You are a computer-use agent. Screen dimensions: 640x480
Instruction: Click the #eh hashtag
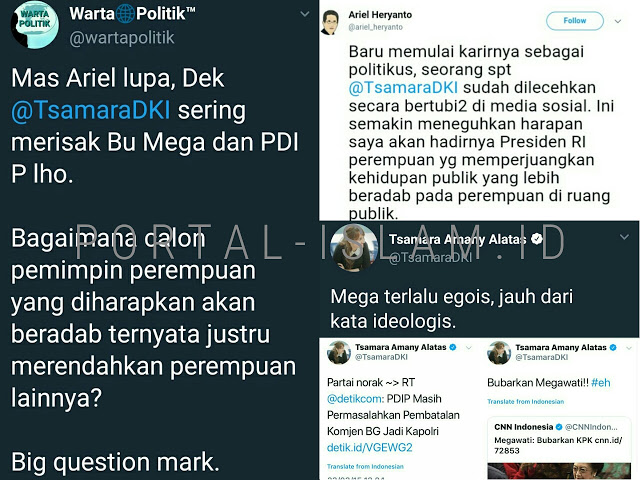(601, 383)
